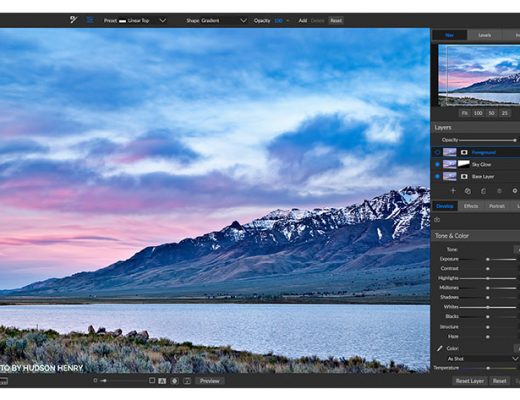Toggle the compare view icon before Preview

point(187,381)
